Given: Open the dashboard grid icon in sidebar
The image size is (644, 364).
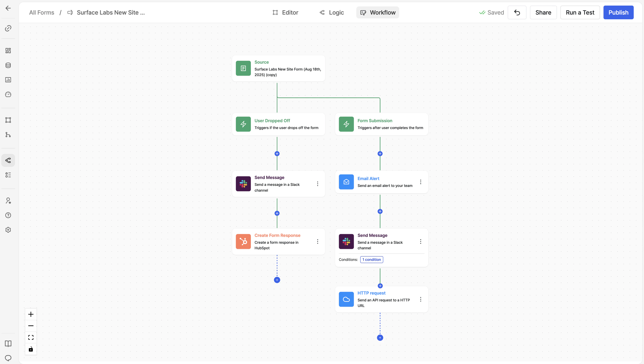Looking at the screenshot, I should tap(8, 51).
